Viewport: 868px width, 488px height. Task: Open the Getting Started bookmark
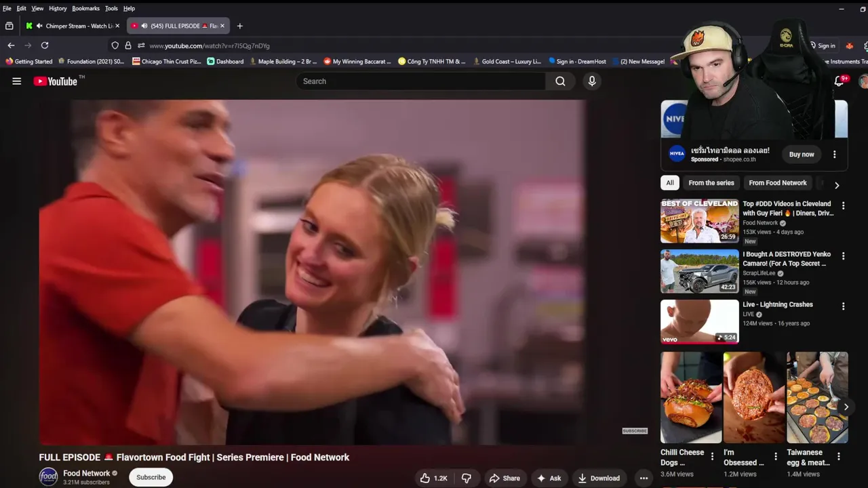[x=29, y=61]
